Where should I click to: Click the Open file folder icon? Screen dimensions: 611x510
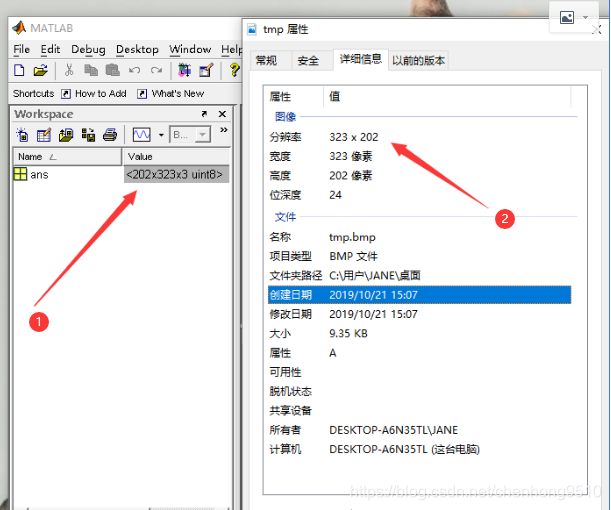pyautogui.click(x=40, y=70)
